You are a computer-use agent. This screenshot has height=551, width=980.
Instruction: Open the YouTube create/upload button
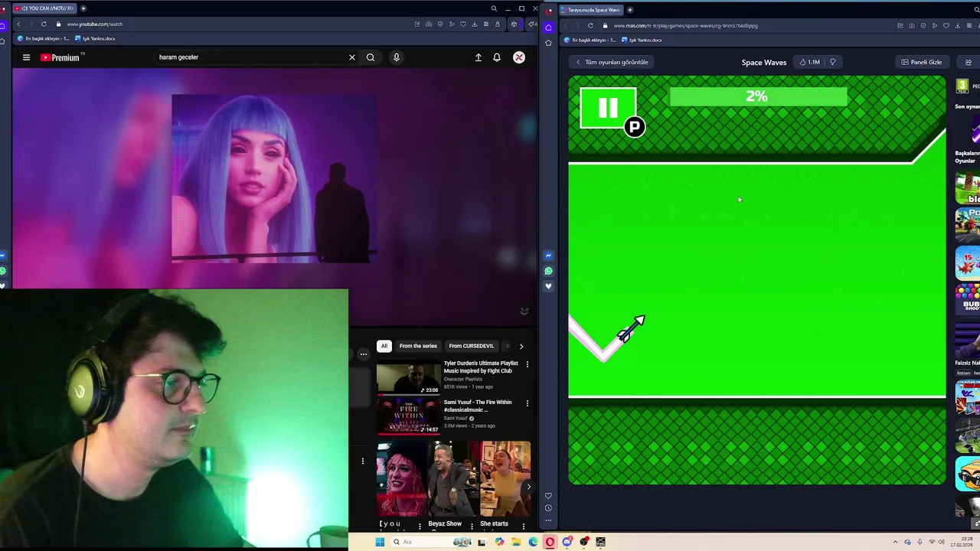[x=479, y=57]
